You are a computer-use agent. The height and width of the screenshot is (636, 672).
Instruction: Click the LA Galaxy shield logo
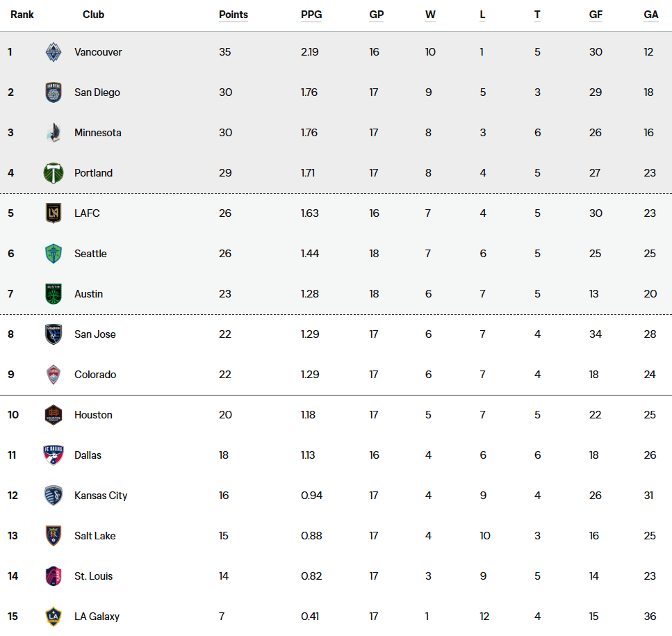[x=54, y=617]
